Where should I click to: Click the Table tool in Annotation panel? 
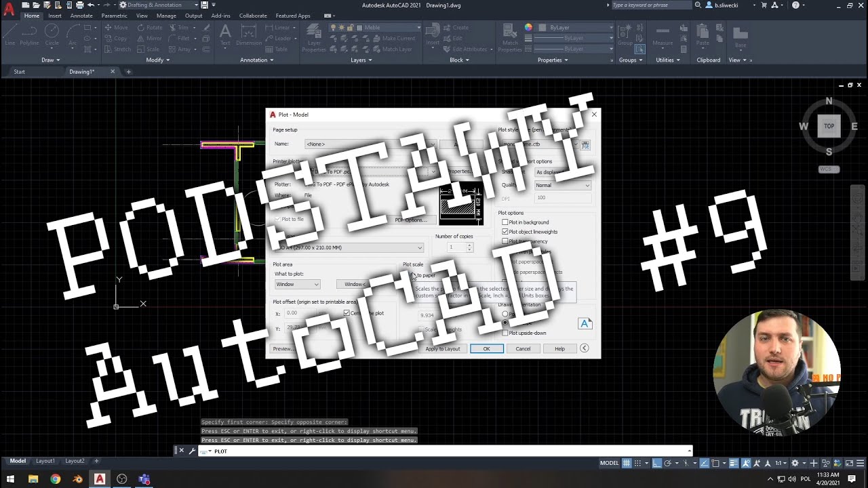277,49
